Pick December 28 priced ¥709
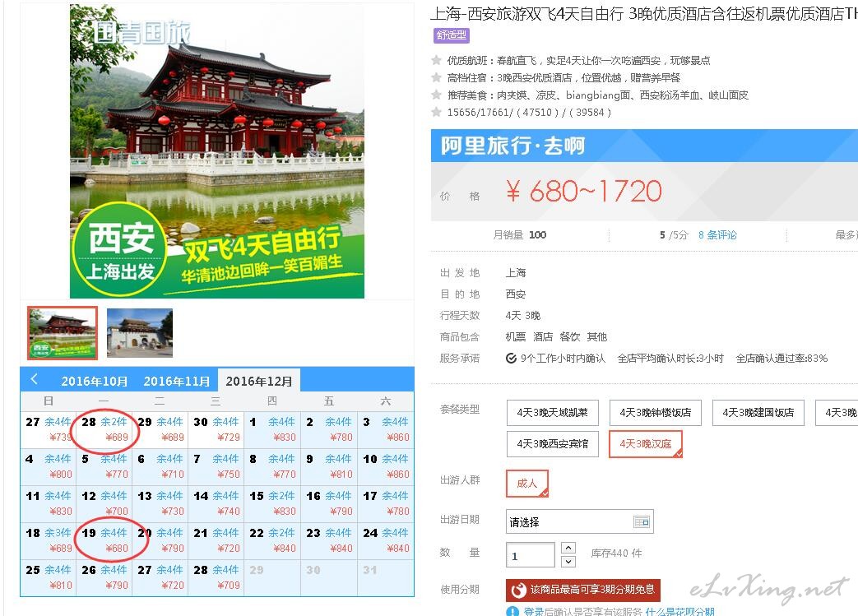Viewport: 858px width, 616px height. [x=216, y=577]
